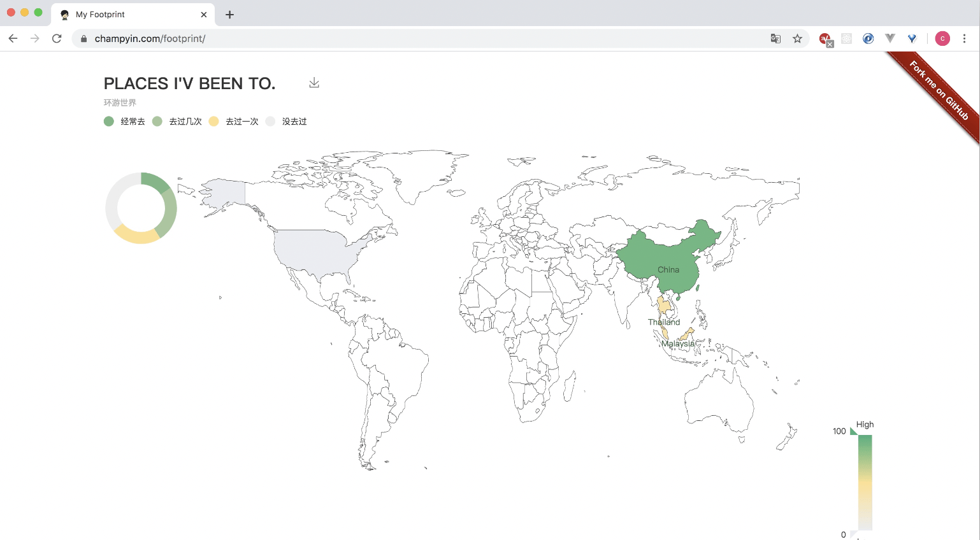
Task: Toggle the 去过一次 legend item
Action: (x=233, y=121)
